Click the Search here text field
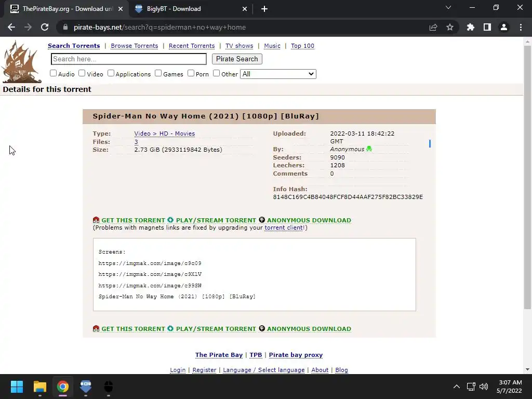 pyautogui.click(x=129, y=59)
